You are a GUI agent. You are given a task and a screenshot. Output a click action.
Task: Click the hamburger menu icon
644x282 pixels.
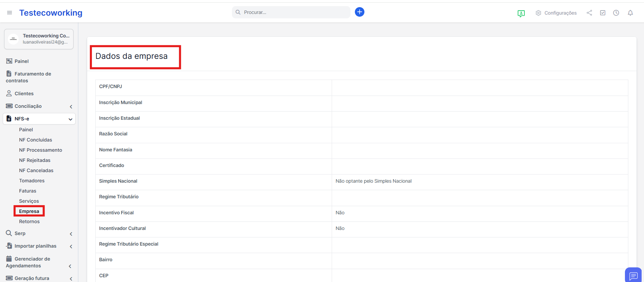10,13
